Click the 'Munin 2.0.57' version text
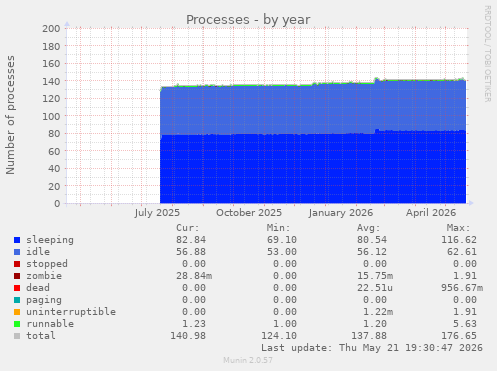 coord(248,360)
